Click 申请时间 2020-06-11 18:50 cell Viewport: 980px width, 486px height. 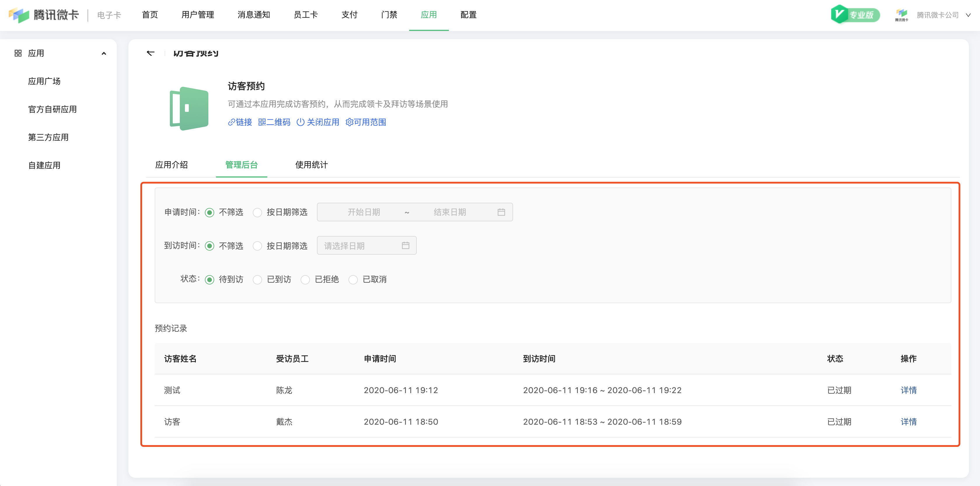click(401, 422)
